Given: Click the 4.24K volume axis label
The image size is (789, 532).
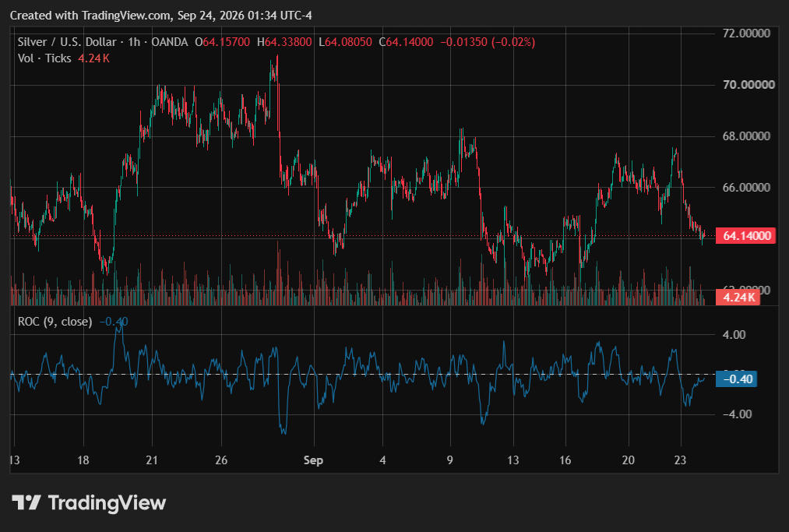Looking at the screenshot, I should click(x=738, y=297).
